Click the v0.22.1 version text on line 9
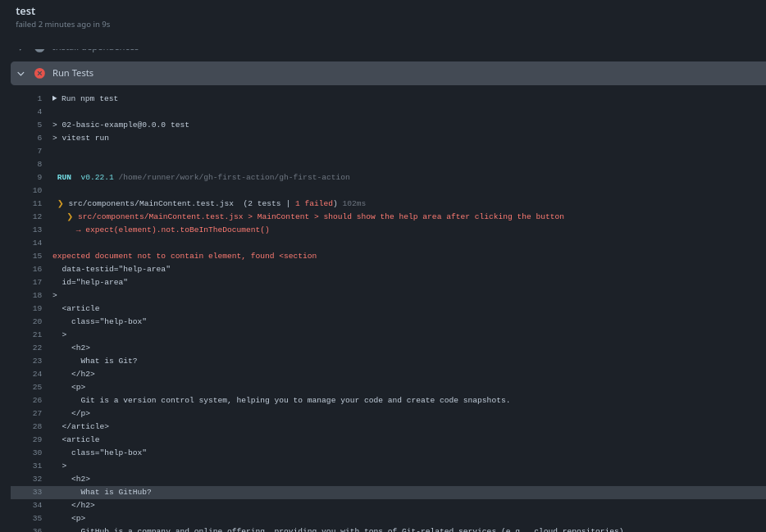 97,177
